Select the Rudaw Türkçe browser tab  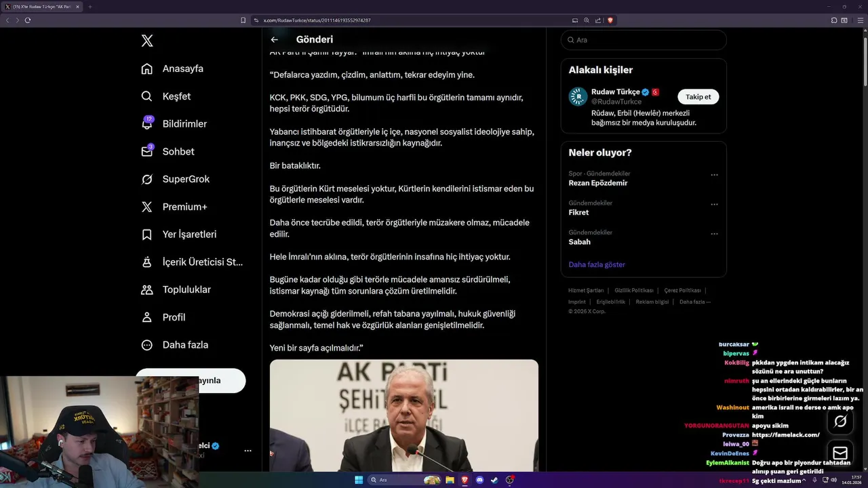pyautogui.click(x=42, y=7)
